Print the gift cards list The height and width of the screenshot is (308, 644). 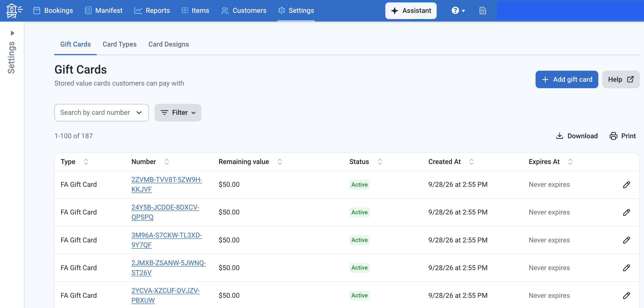pyautogui.click(x=622, y=136)
